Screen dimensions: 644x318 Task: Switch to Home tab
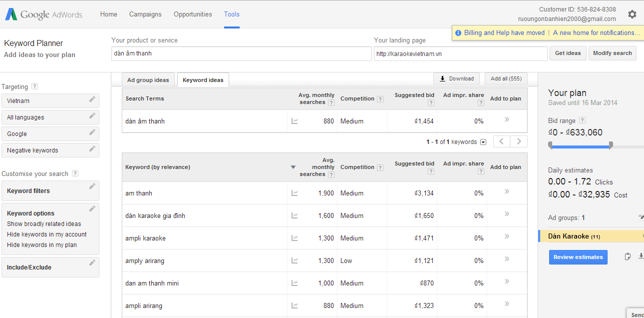click(109, 14)
